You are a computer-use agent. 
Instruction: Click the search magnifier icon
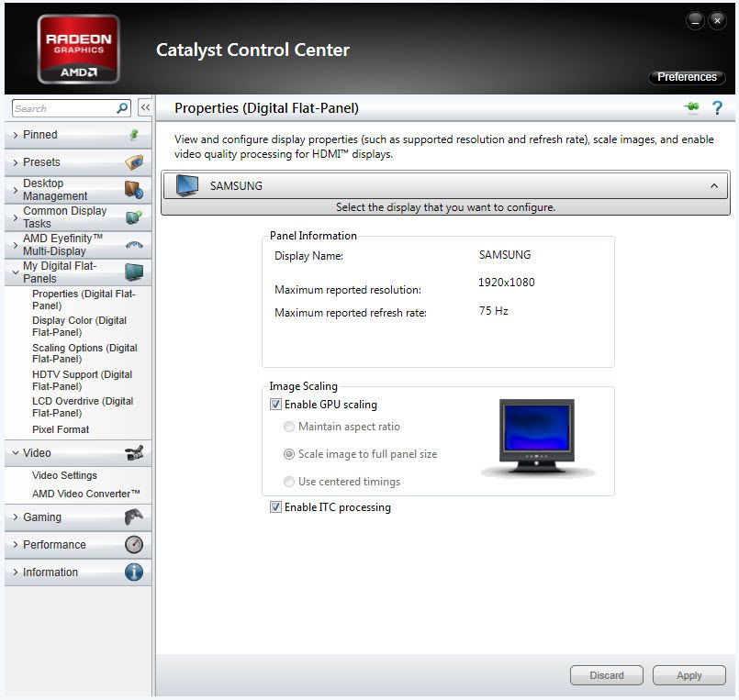tap(122, 108)
